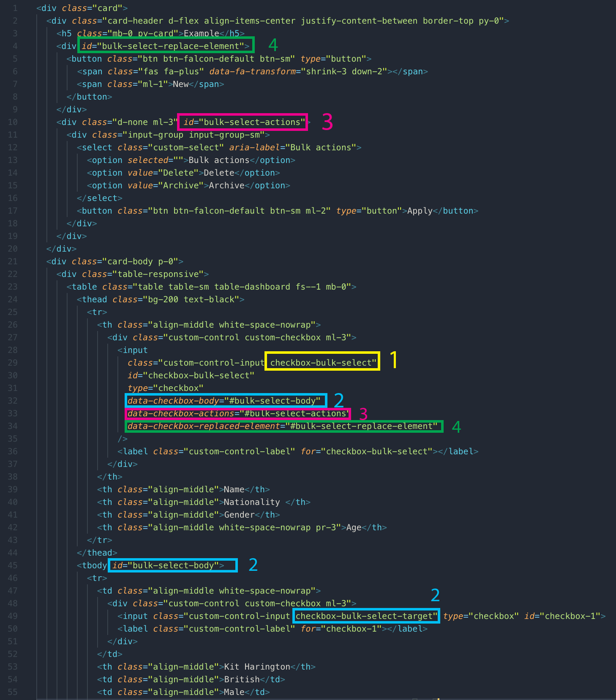Click the selected option text "Bulk actions" on line 13
This screenshot has width=616, height=700.
click(x=219, y=160)
